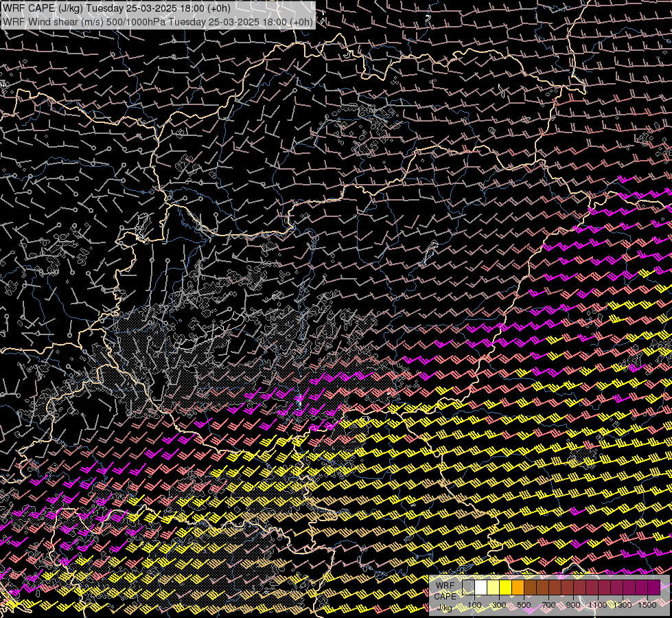Click the transparent gray first legend swatch

point(468,587)
